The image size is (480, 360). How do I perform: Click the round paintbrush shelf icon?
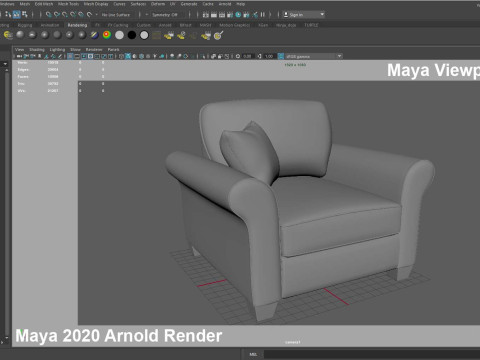click(x=218, y=35)
